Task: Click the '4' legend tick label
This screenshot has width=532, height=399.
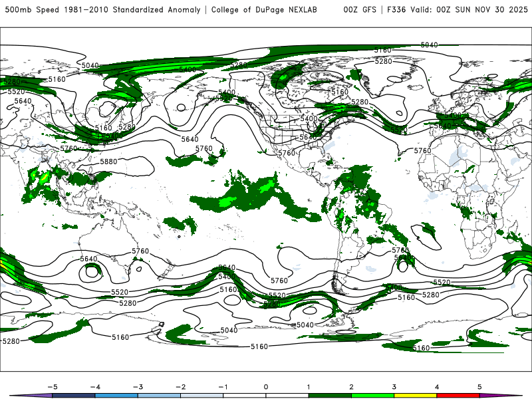Action: [x=437, y=387]
